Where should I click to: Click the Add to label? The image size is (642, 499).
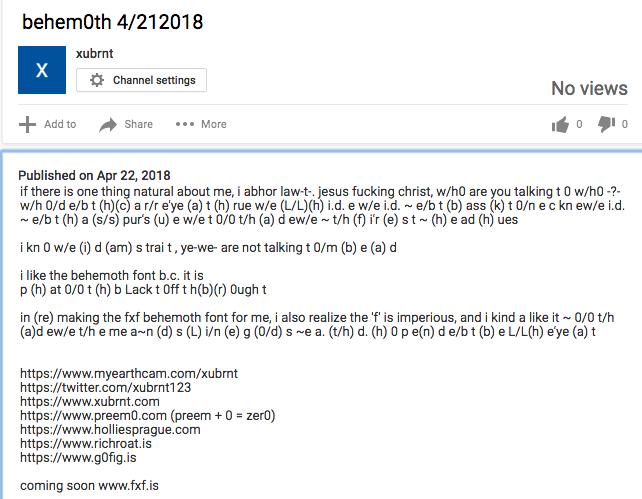click(x=60, y=124)
